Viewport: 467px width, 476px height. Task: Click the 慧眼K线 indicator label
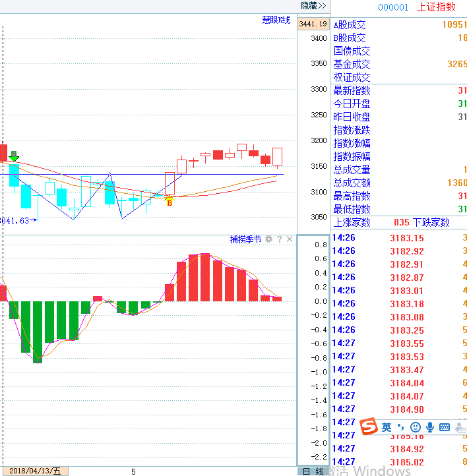276,20
